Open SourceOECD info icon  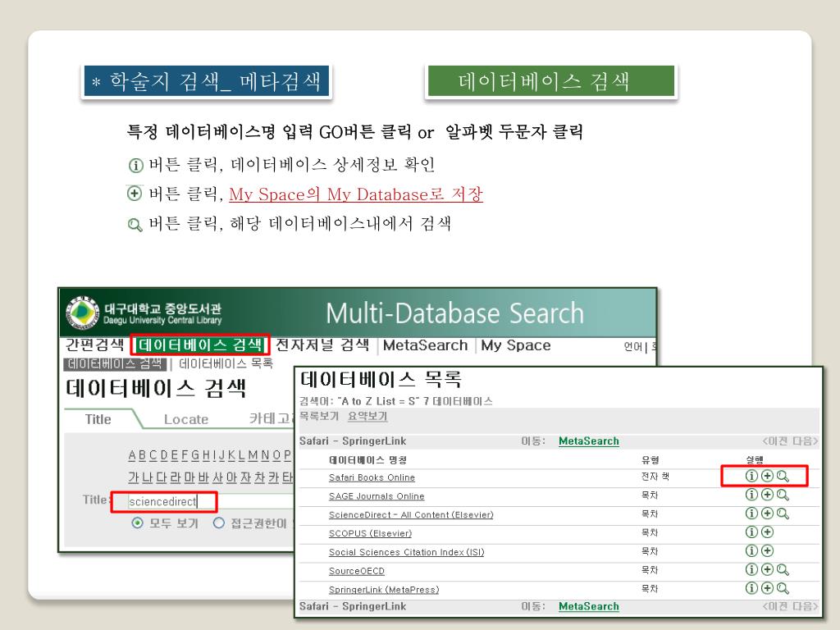[751, 569]
